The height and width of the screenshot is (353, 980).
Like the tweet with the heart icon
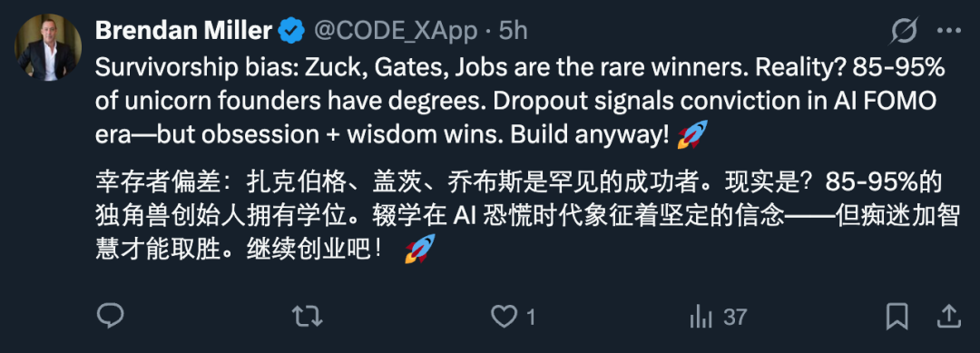[x=504, y=318]
